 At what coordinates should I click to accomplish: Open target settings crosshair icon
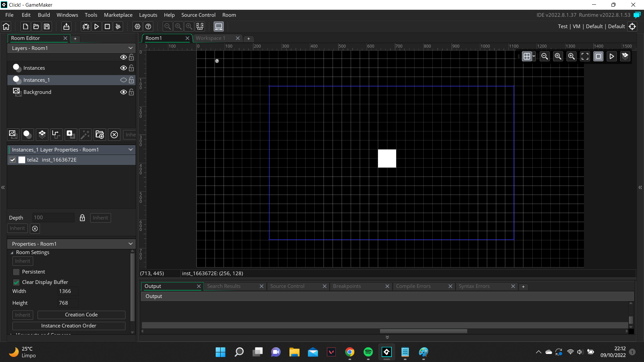tap(632, 26)
